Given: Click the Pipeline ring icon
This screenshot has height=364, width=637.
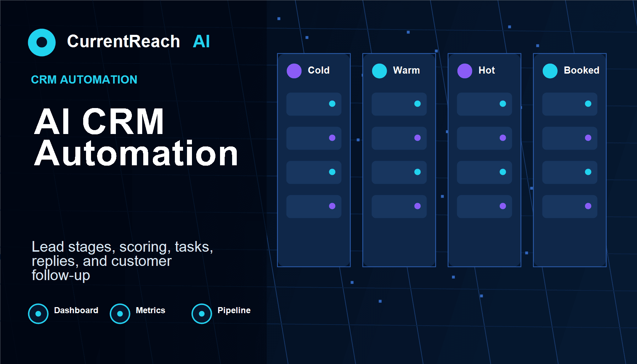Looking at the screenshot, I should (x=202, y=314).
